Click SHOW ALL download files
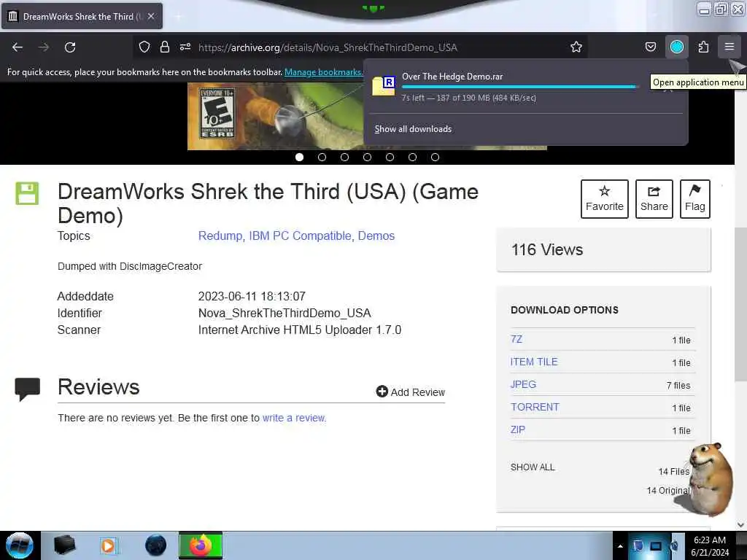747x560 pixels. pos(533,467)
